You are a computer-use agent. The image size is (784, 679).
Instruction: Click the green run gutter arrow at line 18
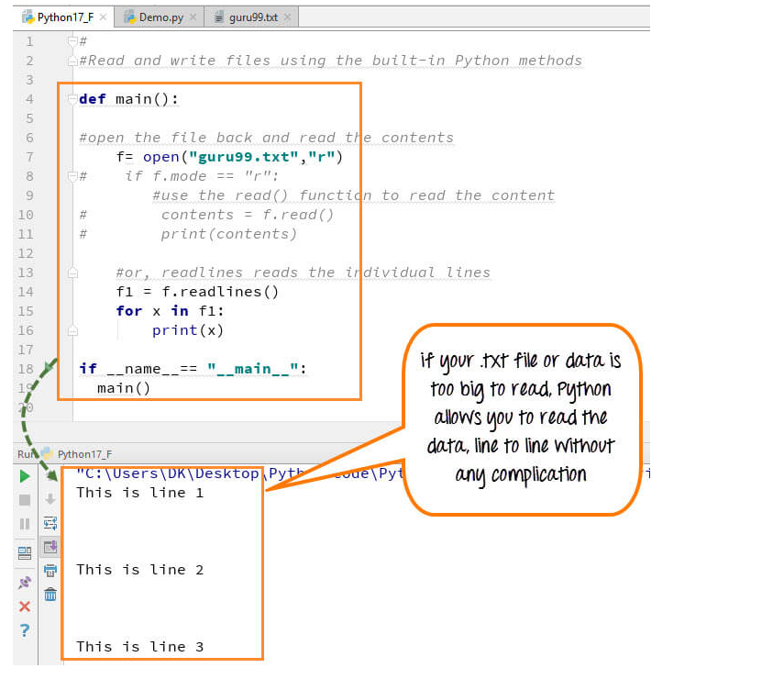(50, 367)
